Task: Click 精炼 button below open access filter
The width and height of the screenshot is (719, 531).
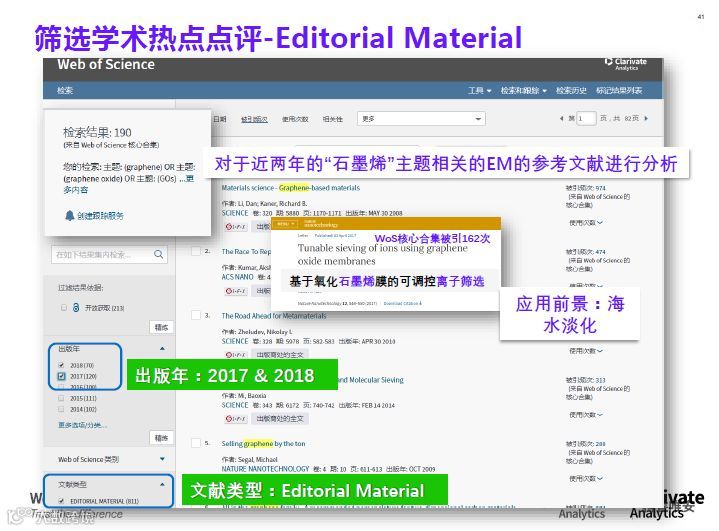Action: tap(161, 327)
